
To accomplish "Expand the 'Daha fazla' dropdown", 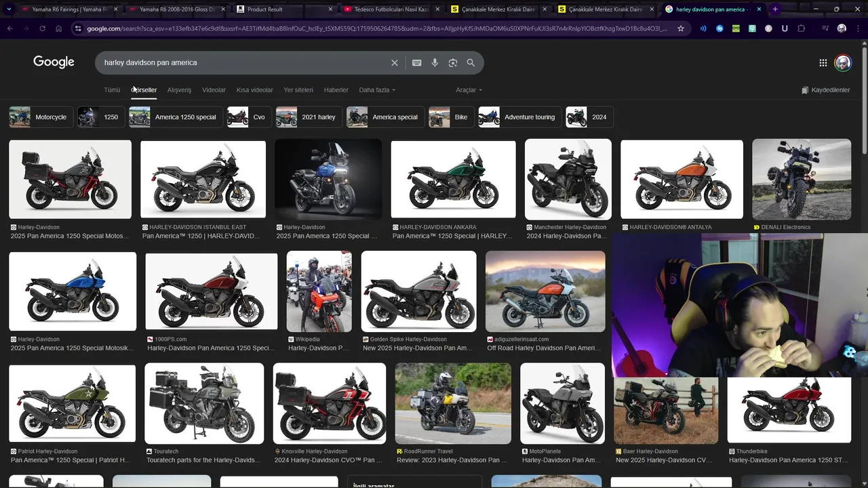I will coord(377,90).
